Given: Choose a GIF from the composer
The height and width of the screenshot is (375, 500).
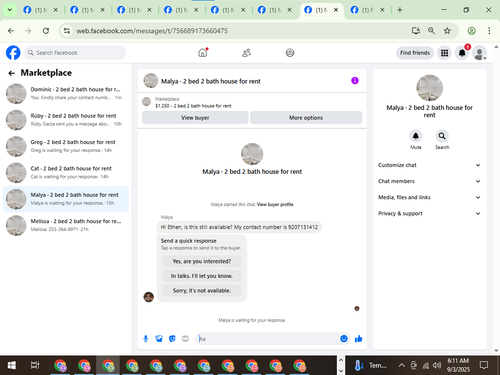Looking at the screenshot, I should [x=185, y=339].
